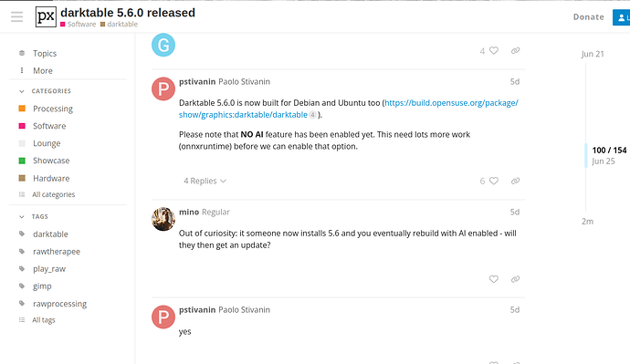Click the px site logo
The width and height of the screenshot is (630, 364).
click(46, 16)
